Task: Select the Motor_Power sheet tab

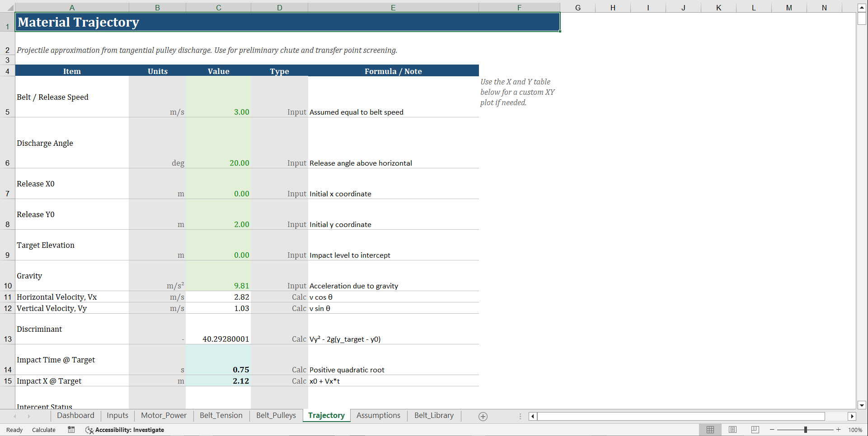Action: pyautogui.click(x=164, y=415)
